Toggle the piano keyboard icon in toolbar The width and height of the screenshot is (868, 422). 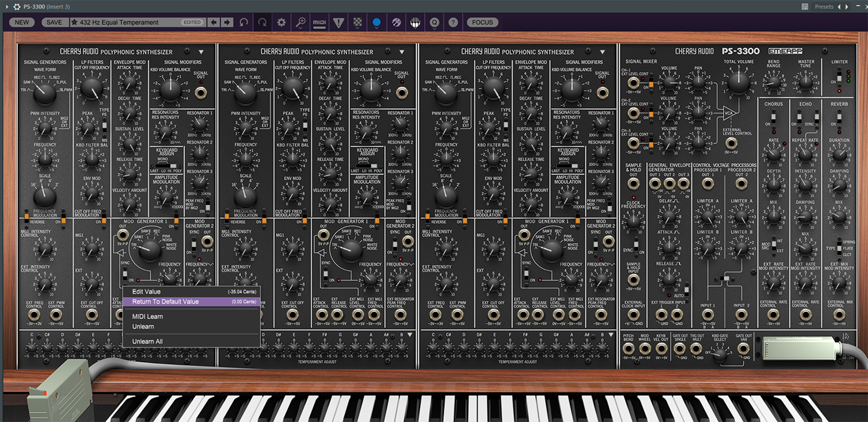415,23
